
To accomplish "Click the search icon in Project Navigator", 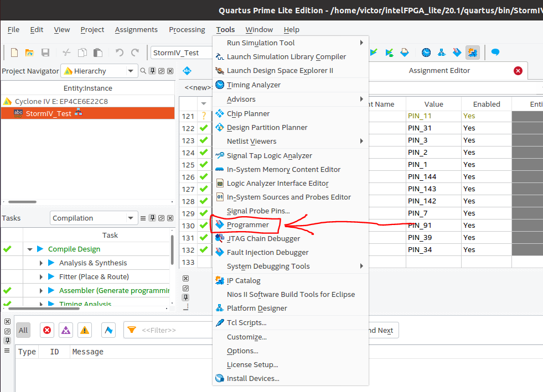I will 143,71.
